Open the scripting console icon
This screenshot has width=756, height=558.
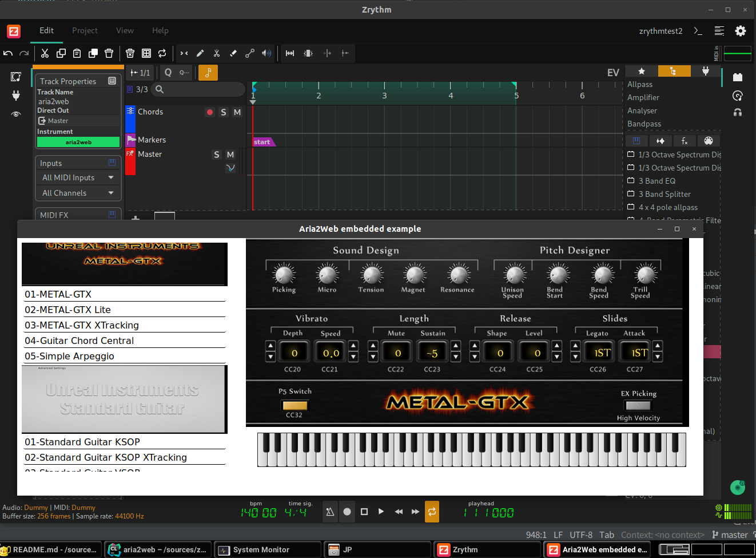(698, 31)
